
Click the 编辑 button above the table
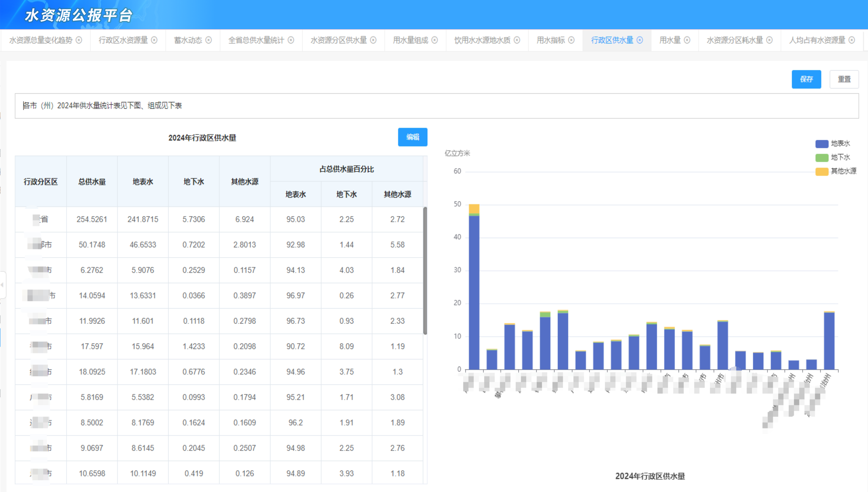point(412,137)
